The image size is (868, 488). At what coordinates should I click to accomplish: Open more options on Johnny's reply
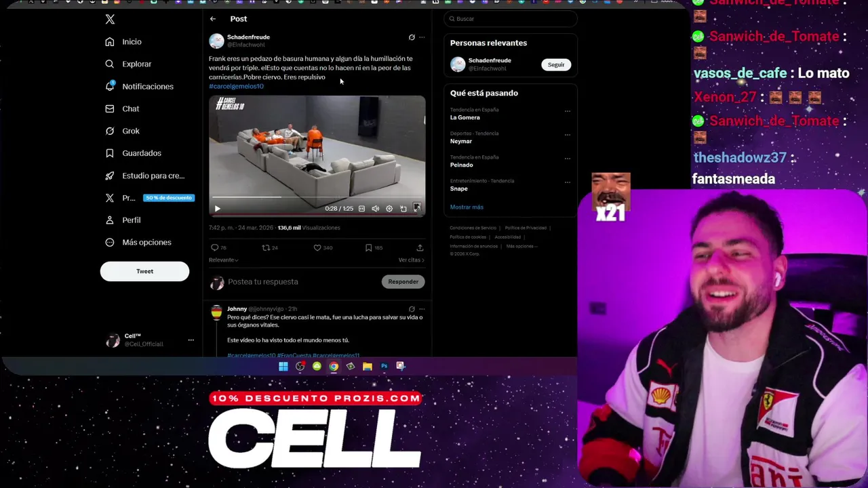pyautogui.click(x=422, y=309)
